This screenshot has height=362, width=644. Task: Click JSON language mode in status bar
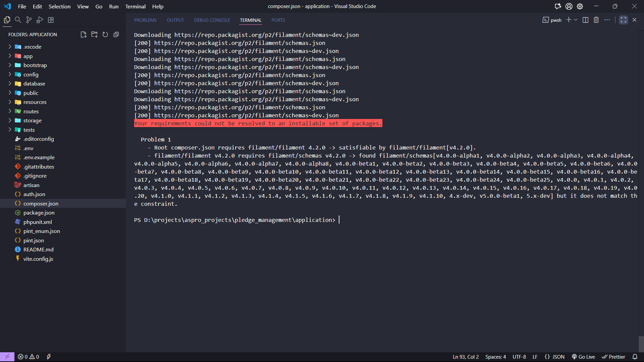tap(554, 357)
